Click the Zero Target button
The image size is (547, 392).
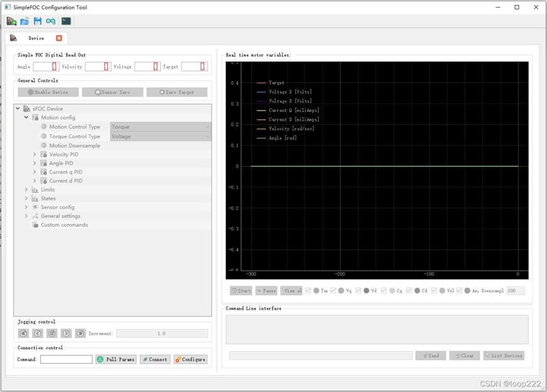point(177,92)
